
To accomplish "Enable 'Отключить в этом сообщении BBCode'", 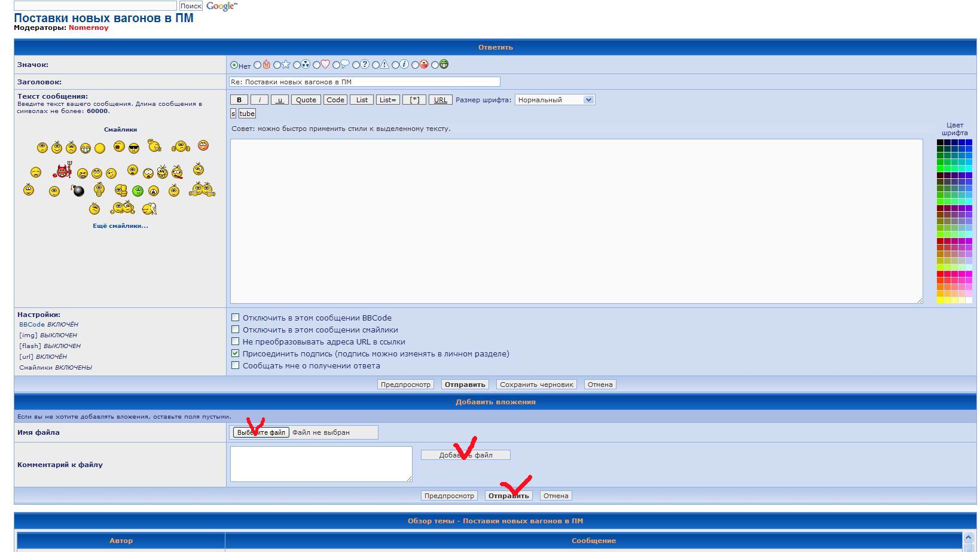I will (236, 318).
